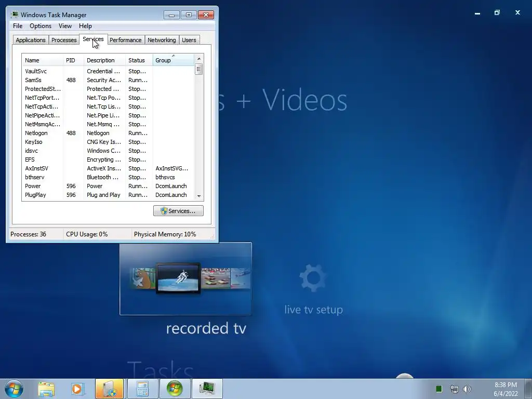
Task: Select the NetTcpPort... service row
Action: click(108, 98)
